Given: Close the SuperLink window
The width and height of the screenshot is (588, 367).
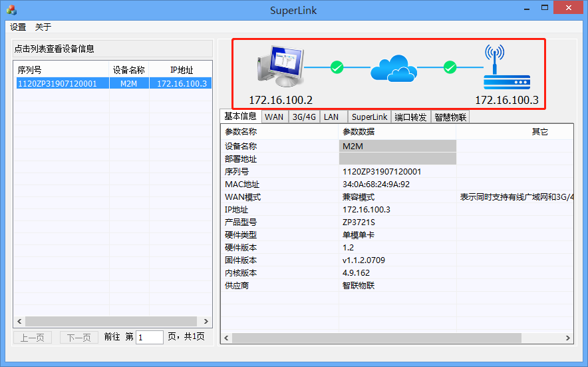Looking at the screenshot, I should (569, 7).
